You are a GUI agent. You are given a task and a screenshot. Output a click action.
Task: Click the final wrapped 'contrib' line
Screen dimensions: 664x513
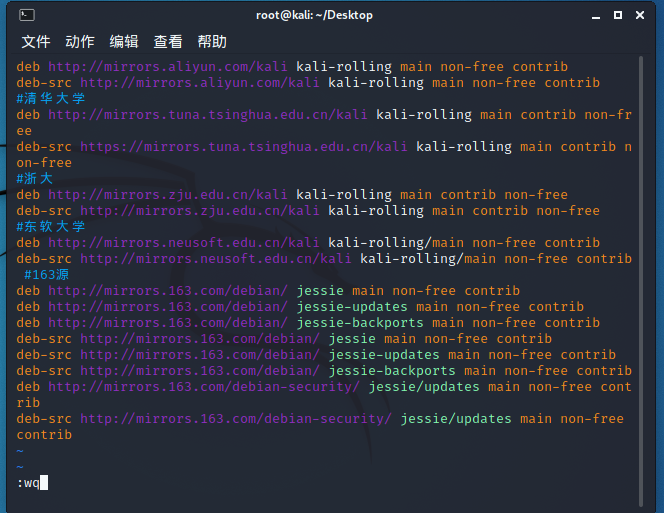click(x=44, y=435)
